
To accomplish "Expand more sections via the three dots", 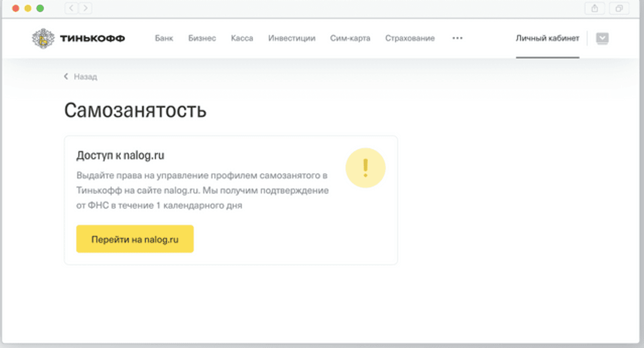I will [457, 38].
